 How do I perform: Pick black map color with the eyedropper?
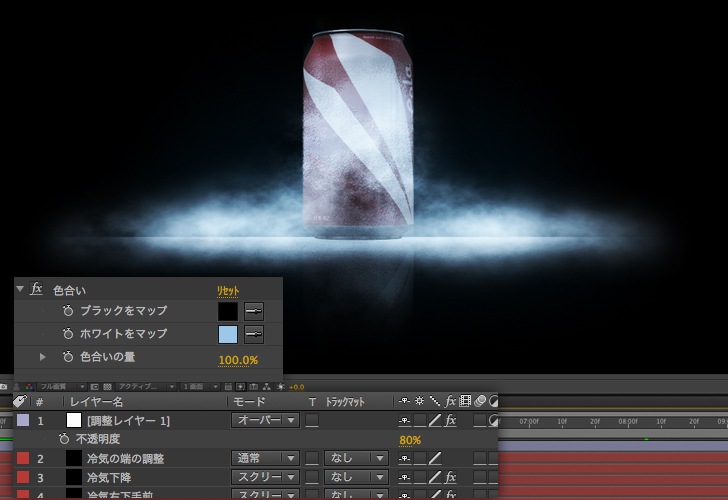point(254,311)
